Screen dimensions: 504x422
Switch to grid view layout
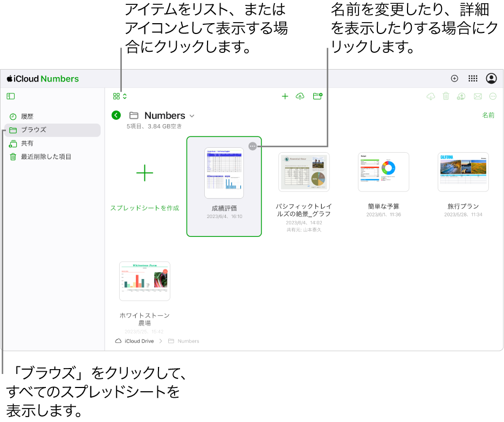pyautogui.click(x=116, y=96)
